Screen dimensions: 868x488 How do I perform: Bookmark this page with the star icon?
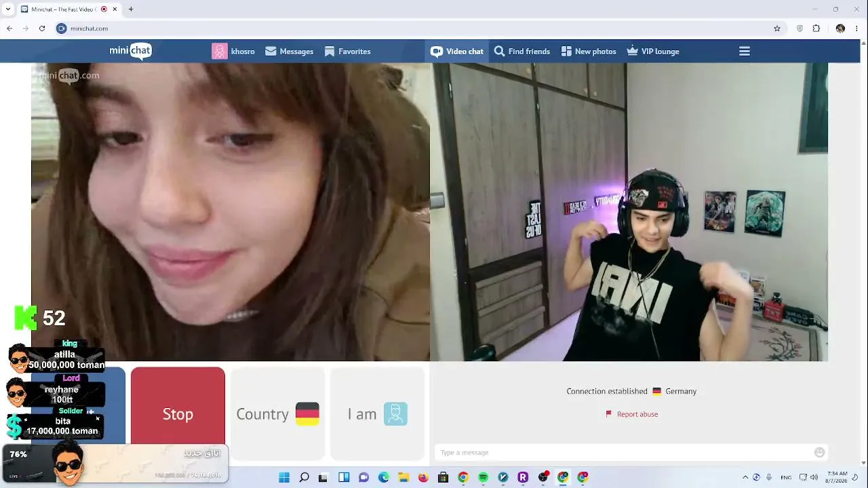pos(777,28)
